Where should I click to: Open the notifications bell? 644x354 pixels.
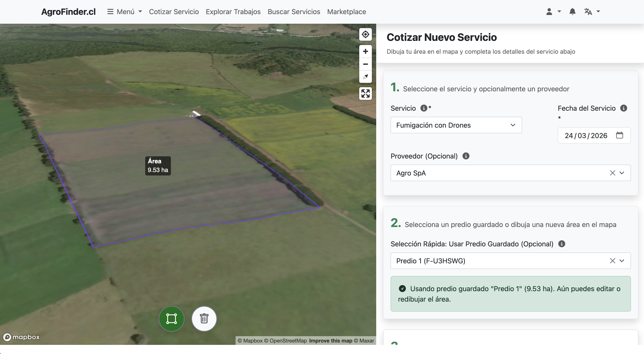572,12
